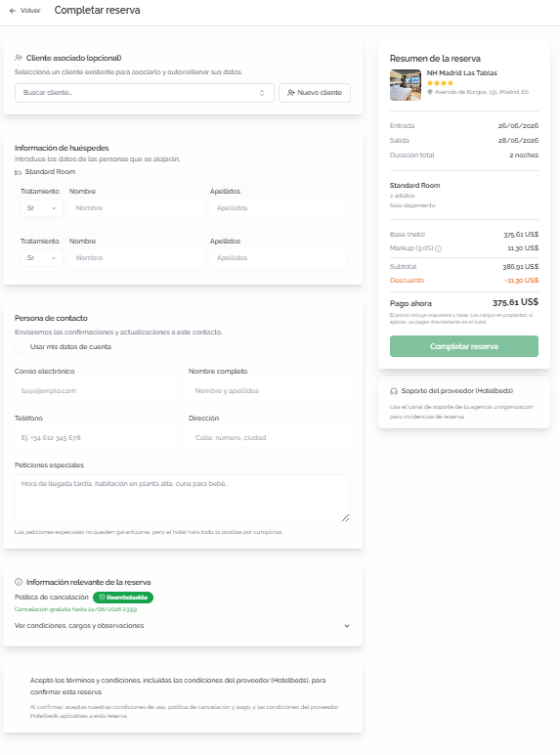Viewport: 560px width, 755px height.
Task: Click the hotel star rating icons
Action: (x=440, y=83)
